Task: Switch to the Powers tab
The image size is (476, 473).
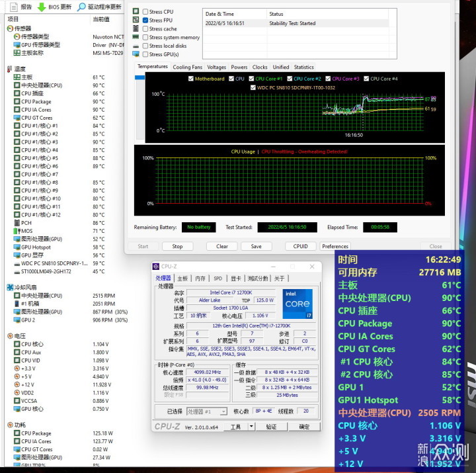Action: click(x=239, y=67)
